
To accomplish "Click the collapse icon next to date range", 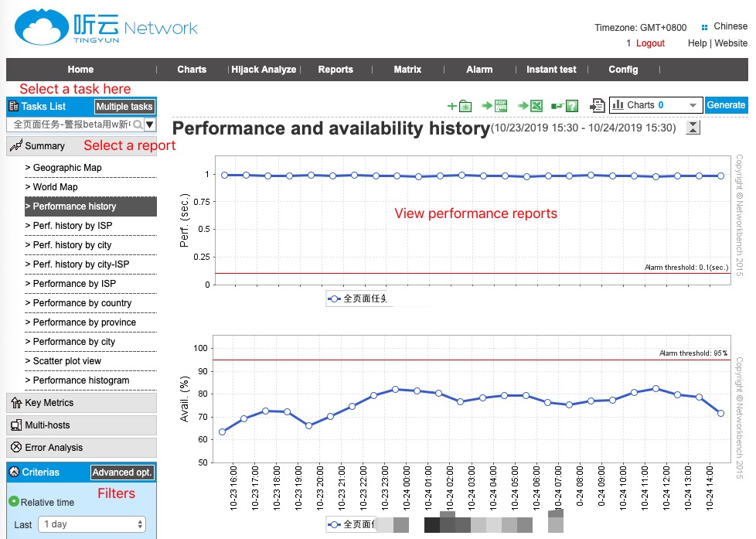I will point(693,128).
